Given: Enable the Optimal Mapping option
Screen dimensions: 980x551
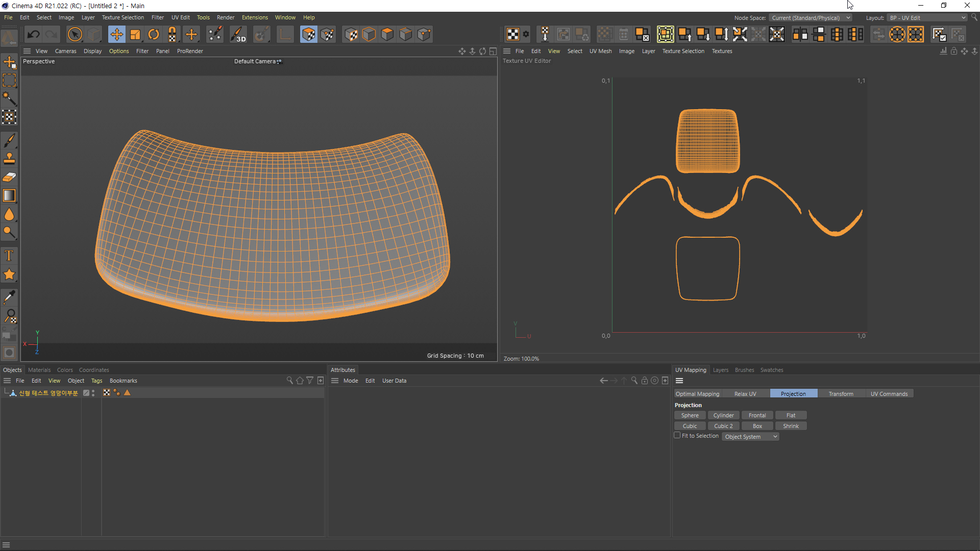Looking at the screenshot, I should pyautogui.click(x=697, y=393).
